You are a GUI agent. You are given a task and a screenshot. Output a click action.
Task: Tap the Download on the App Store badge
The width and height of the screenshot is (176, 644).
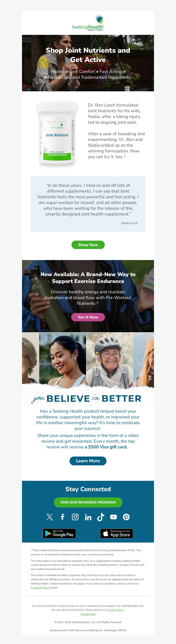pos(117,534)
